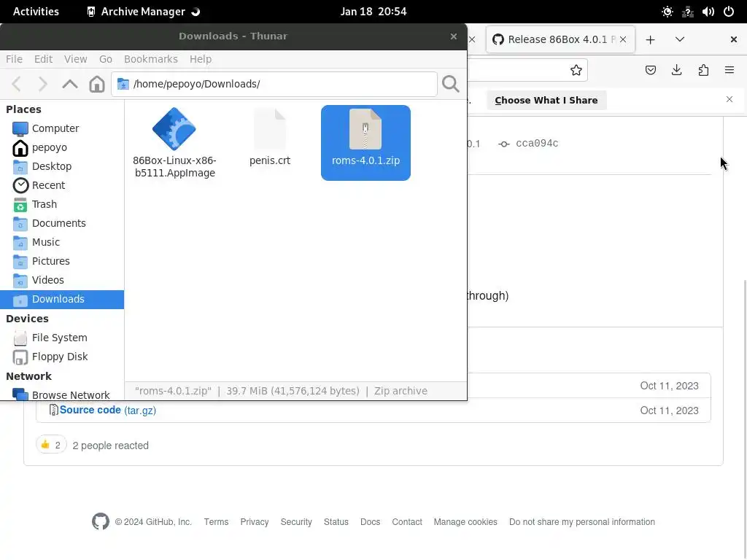Close the Release 86Box 4.0.1 browser tab
Viewport: 747px width, 560px height.
623,39
